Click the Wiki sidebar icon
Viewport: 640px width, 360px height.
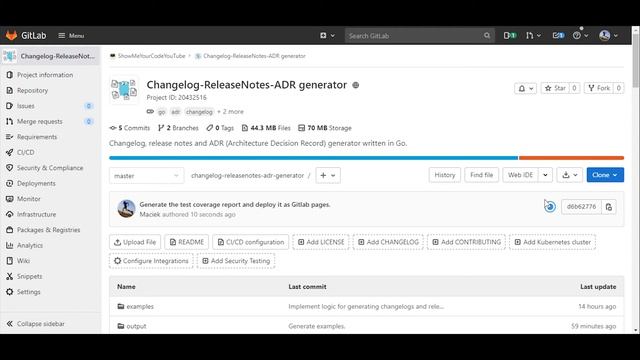9,261
